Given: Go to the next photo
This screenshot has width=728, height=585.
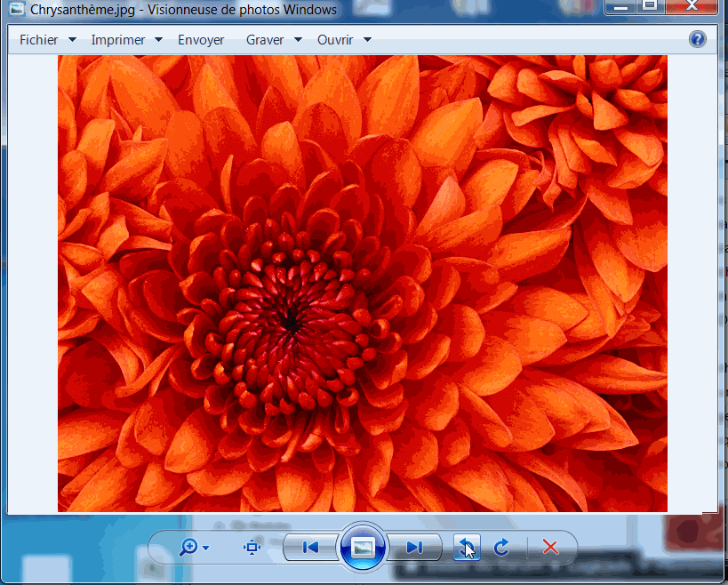Looking at the screenshot, I should click(414, 548).
